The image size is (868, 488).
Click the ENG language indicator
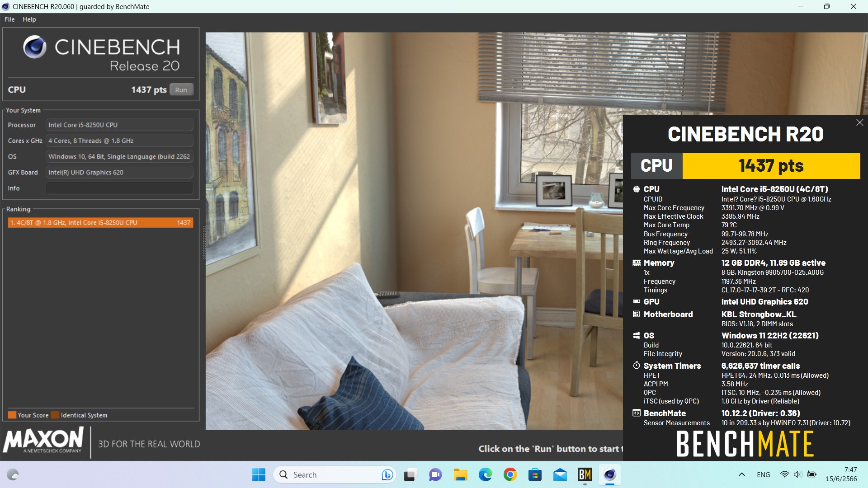(x=763, y=474)
